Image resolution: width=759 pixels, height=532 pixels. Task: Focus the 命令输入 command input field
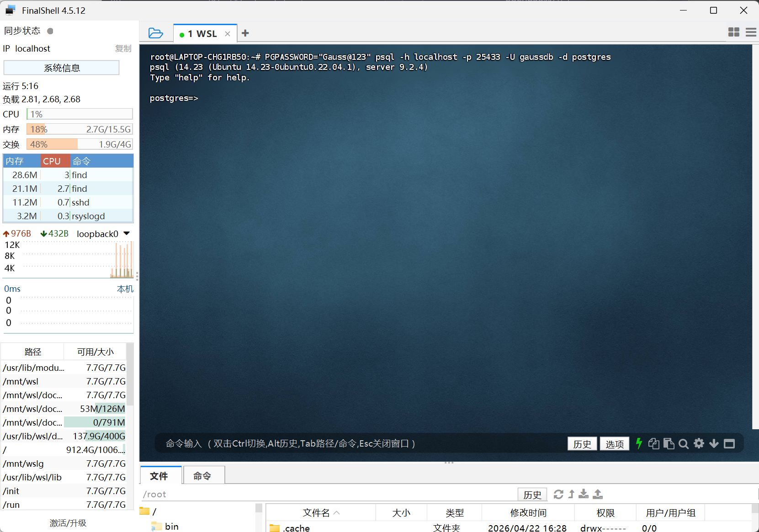click(x=361, y=443)
